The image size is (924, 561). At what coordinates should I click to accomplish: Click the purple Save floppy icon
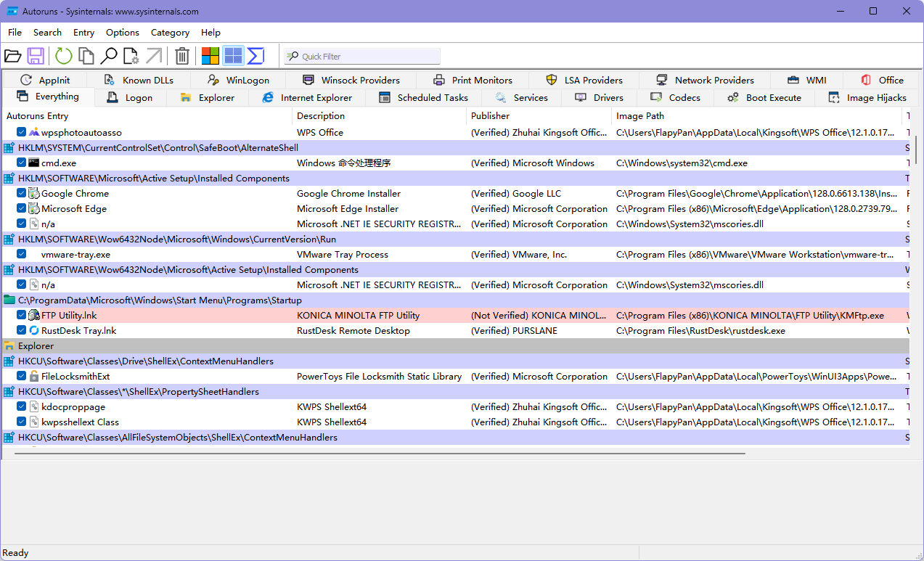[x=36, y=56]
